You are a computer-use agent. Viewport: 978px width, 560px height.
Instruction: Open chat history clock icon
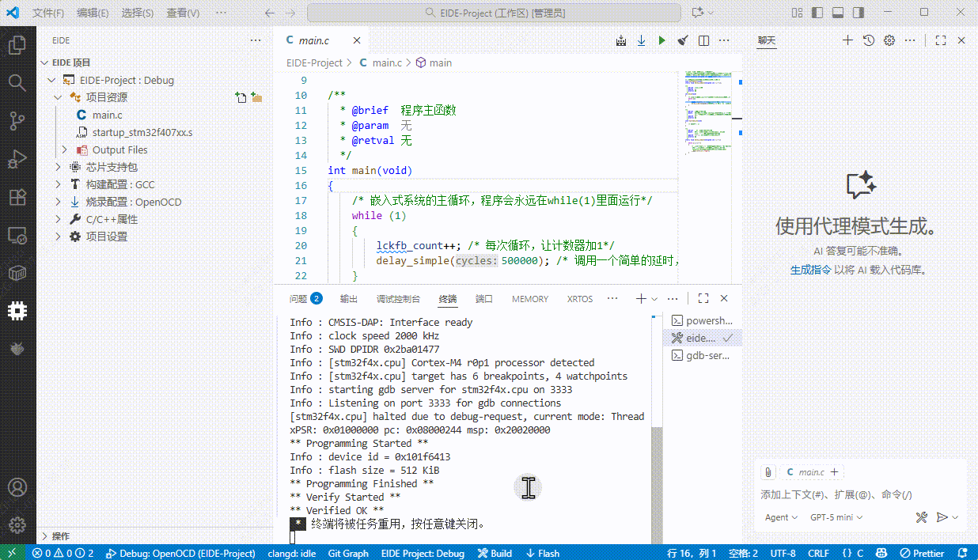pos(868,40)
